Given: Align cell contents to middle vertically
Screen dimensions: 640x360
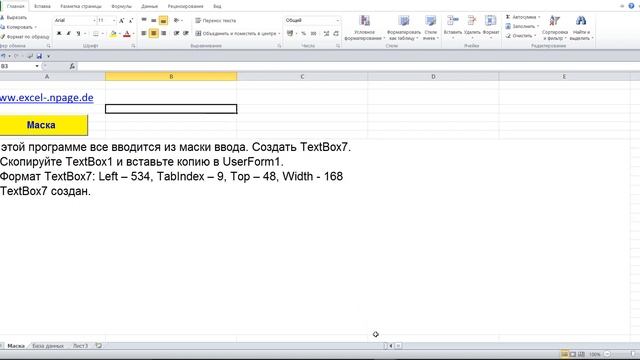Looking at the screenshot, I should 153,20.
